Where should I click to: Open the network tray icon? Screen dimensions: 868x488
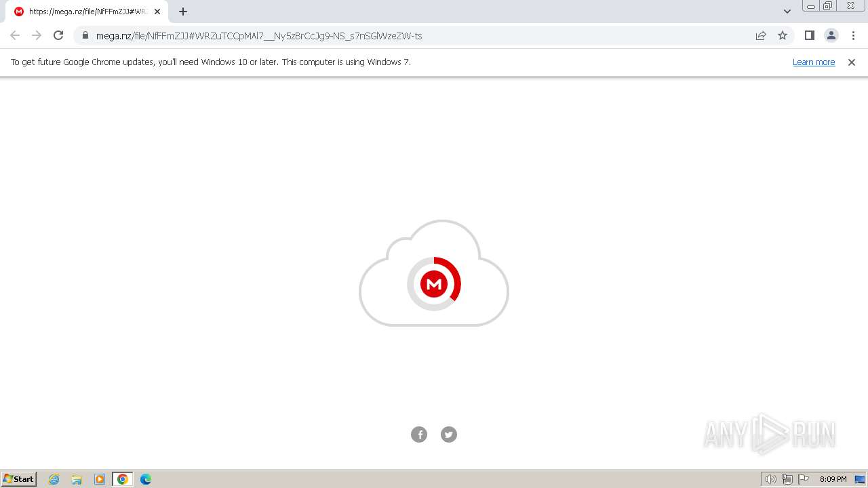click(787, 479)
